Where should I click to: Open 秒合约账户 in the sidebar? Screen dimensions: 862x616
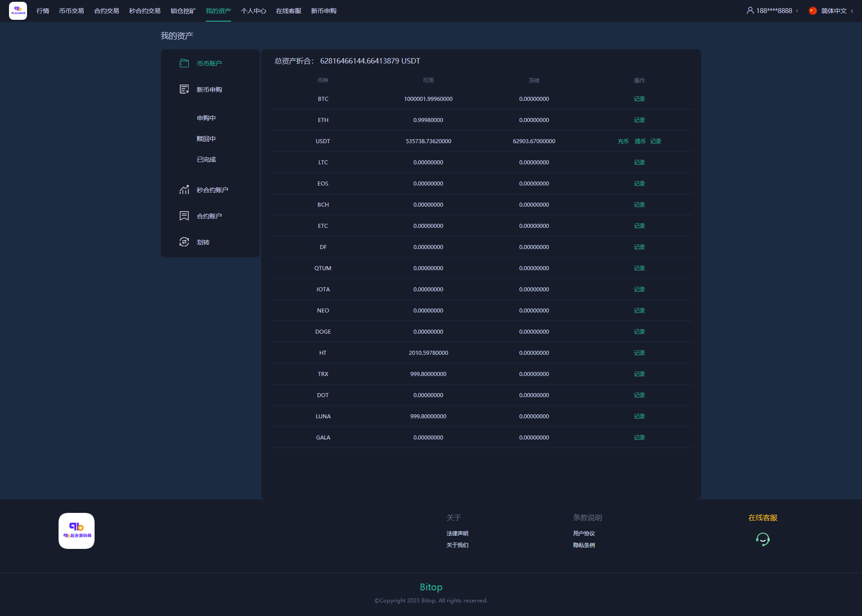(x=213, y=190)
